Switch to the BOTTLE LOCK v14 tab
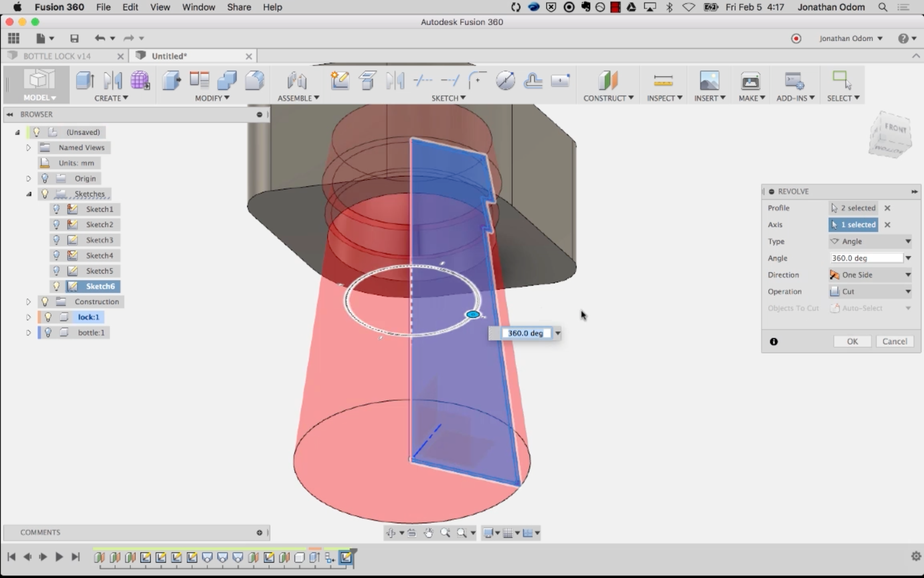Screen dimensions: 924x578 pyautogui.click(x=57, y=56)
